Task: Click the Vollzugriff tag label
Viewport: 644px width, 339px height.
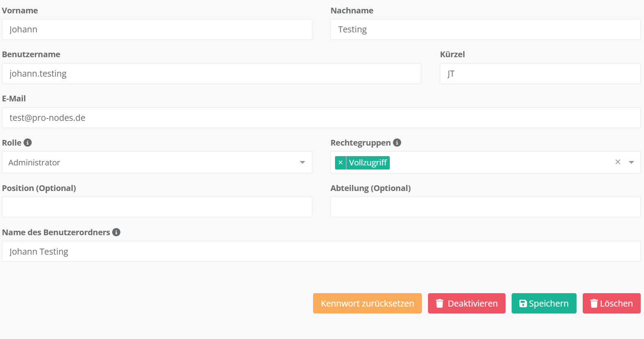Action: [368, 163]
